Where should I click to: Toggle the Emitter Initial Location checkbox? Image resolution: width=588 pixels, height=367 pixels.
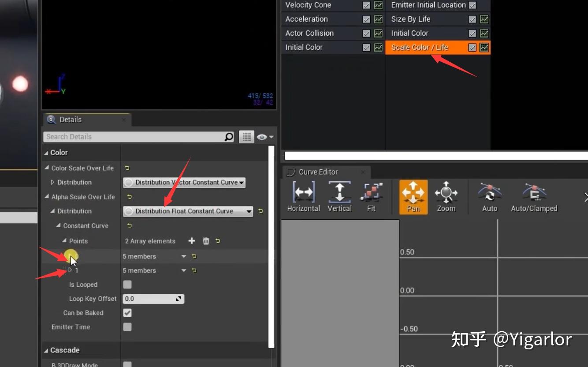click(472, 5)
